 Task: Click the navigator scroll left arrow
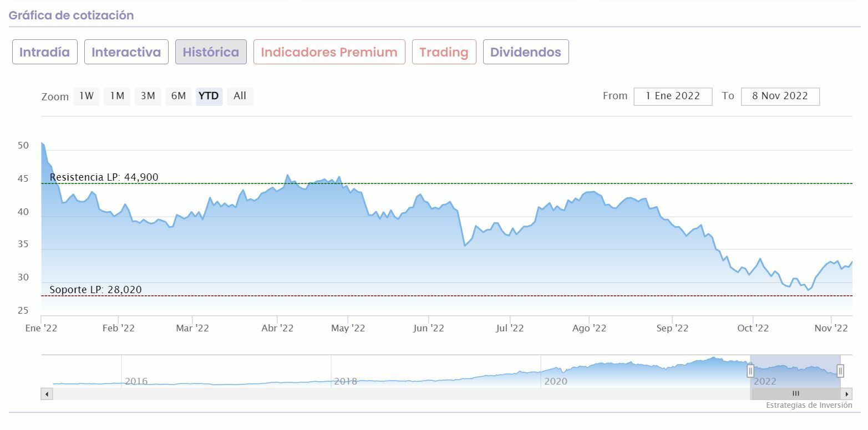click(x=47, y=394)
